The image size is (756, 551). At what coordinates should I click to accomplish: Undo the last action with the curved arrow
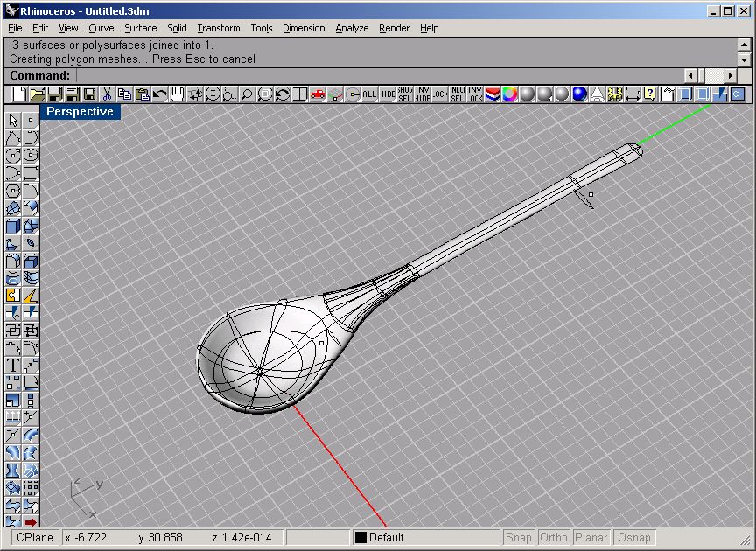159,94
